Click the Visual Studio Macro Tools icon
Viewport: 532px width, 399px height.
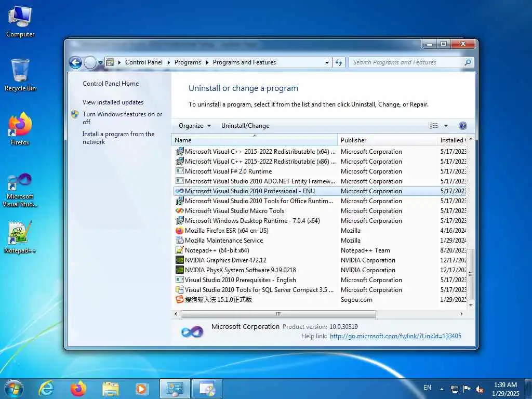(x=179, y=211)
